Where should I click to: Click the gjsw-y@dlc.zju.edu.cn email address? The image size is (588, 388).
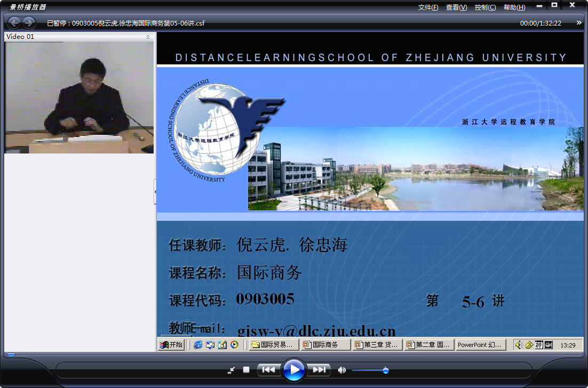[316, 331]
